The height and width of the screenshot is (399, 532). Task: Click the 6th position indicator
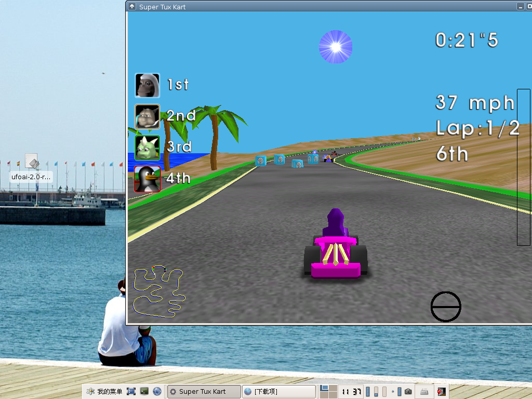452,154
